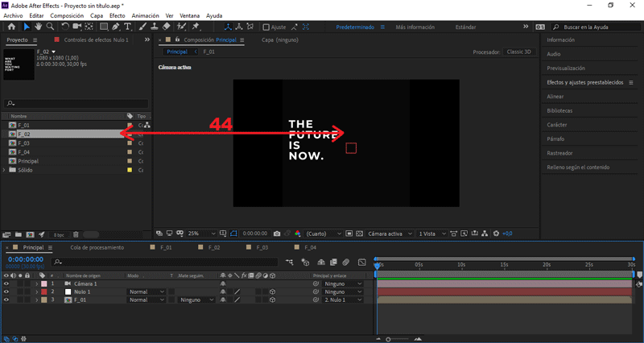Select the Roto Brush tool
The width and height of the screenshot is (644, 343).
(x=181, y=27)
